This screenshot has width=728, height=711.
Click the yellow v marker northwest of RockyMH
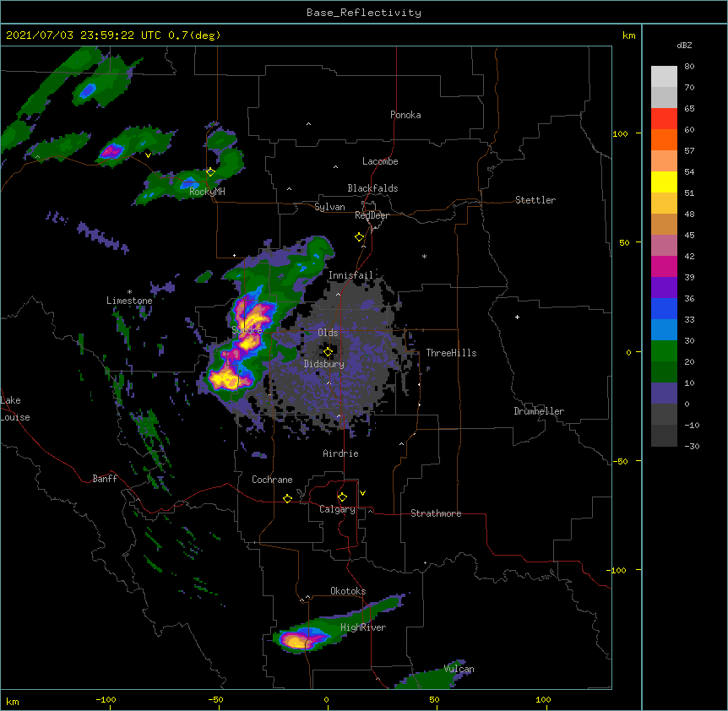pos(148,155)
